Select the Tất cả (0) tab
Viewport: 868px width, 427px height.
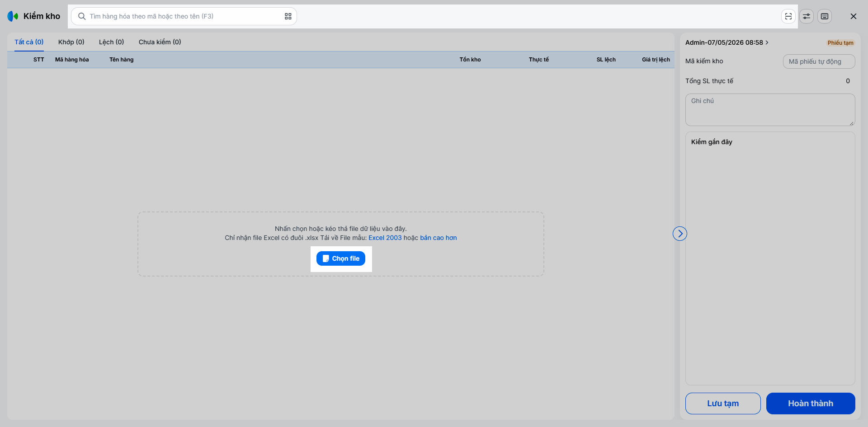29,42
